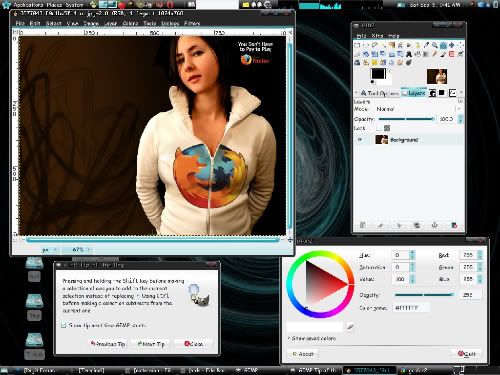Select the Paintbrush tool
The image size is (500, 375).
point(443,54)
